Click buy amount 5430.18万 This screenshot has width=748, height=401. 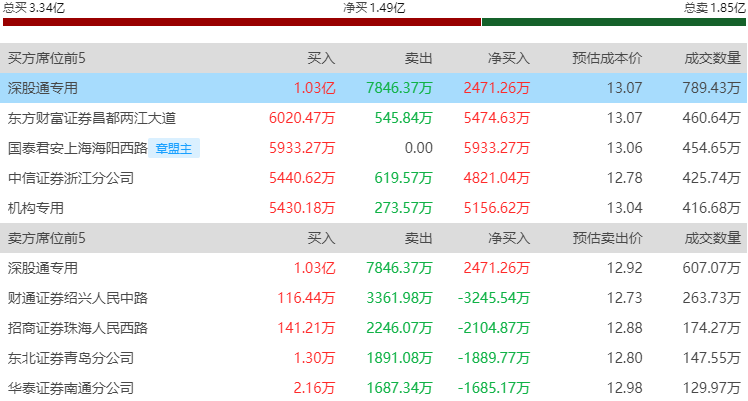tap(302, 208)
